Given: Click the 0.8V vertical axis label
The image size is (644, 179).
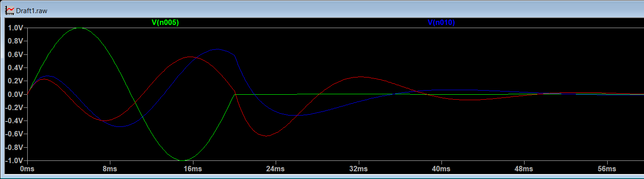Looking at the screenshot, I should [15, 41].
